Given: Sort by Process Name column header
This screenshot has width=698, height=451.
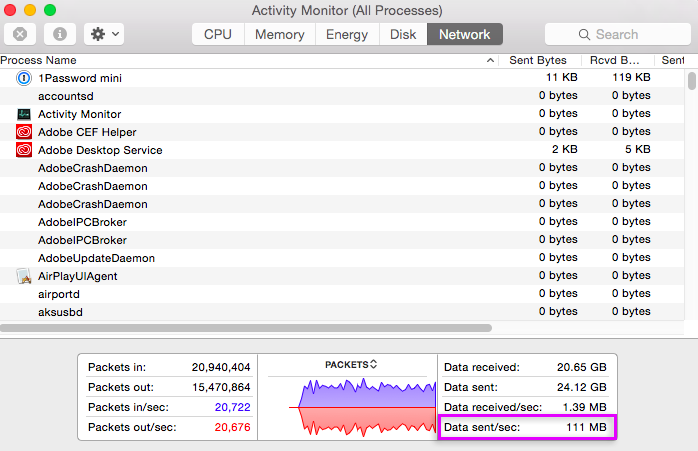Looking at the screenshot, I should click(x=38, y=60).
